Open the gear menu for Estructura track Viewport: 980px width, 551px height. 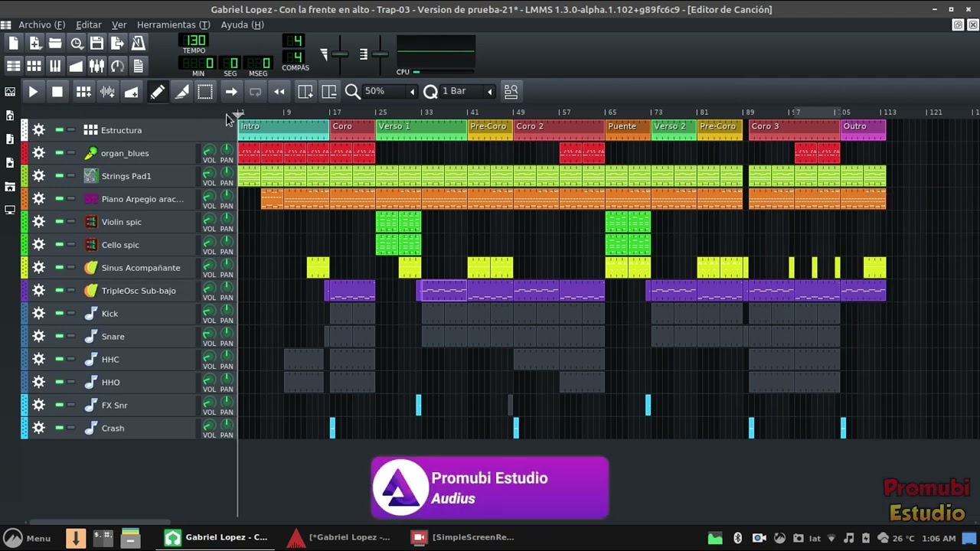click(38, 130)
